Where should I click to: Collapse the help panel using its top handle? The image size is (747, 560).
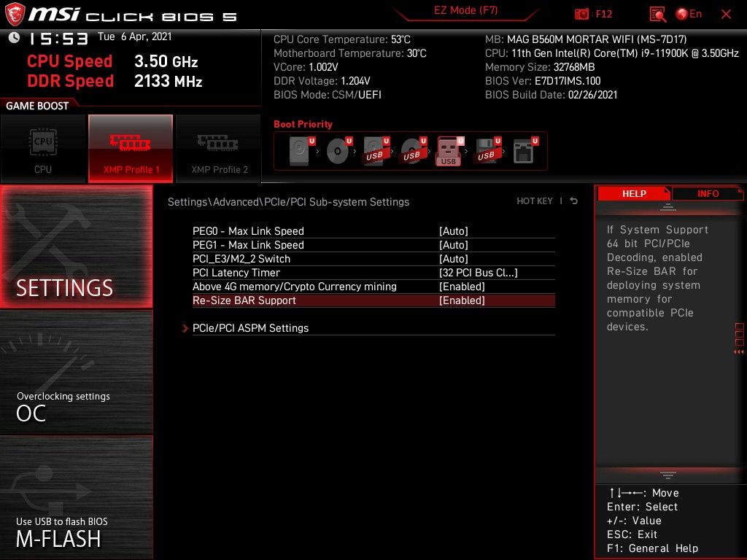pyautogui.click(x=668, y=208)
